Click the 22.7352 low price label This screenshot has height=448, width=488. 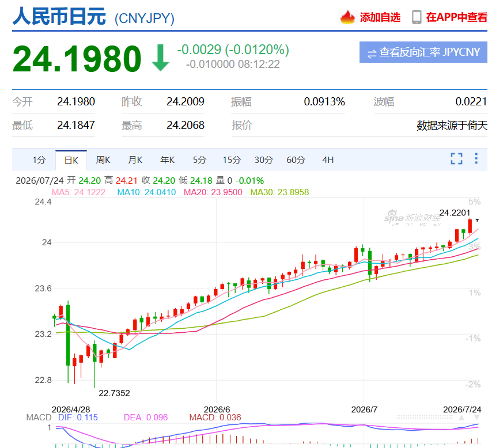114,393
